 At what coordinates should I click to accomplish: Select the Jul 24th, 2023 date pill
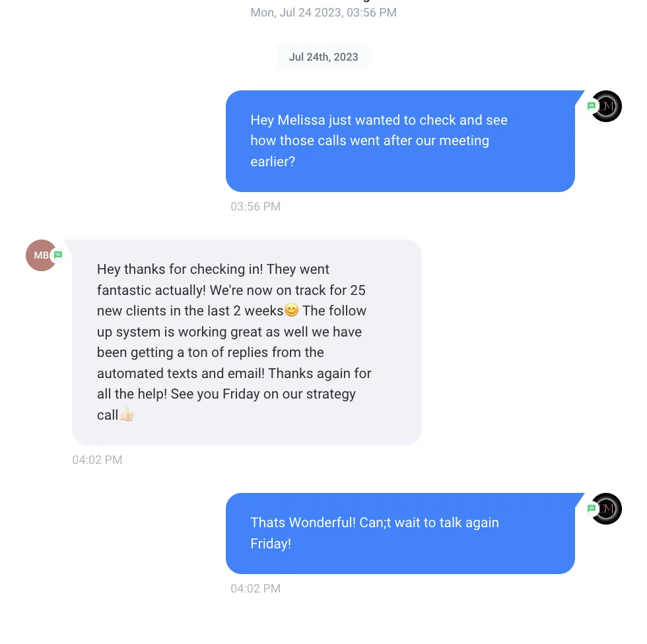(x=323, y=57)
